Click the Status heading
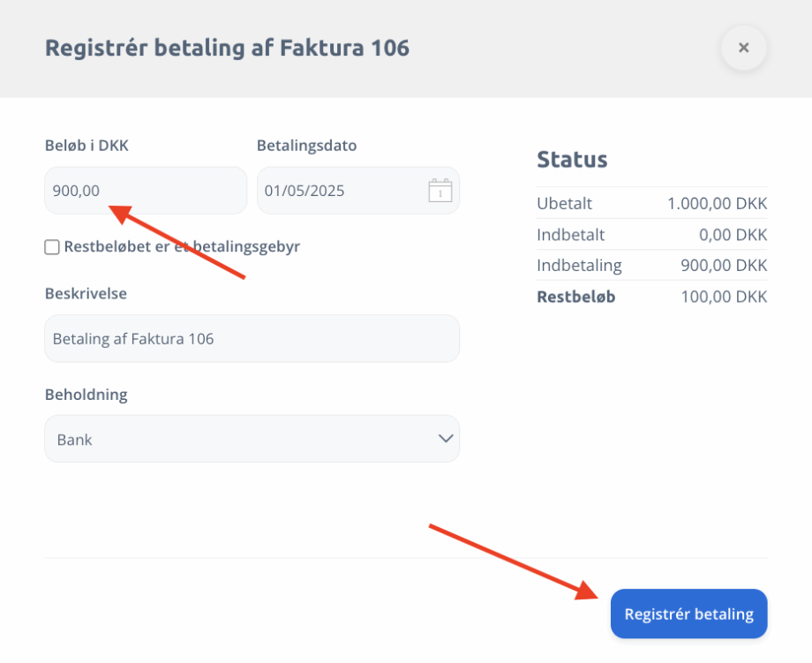This screenshot has height=663, width=812. [572, 160]
